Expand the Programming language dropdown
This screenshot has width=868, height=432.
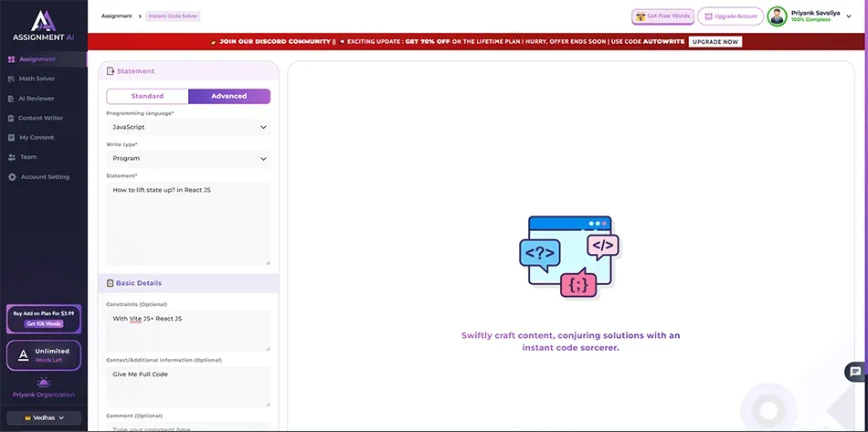187,127
